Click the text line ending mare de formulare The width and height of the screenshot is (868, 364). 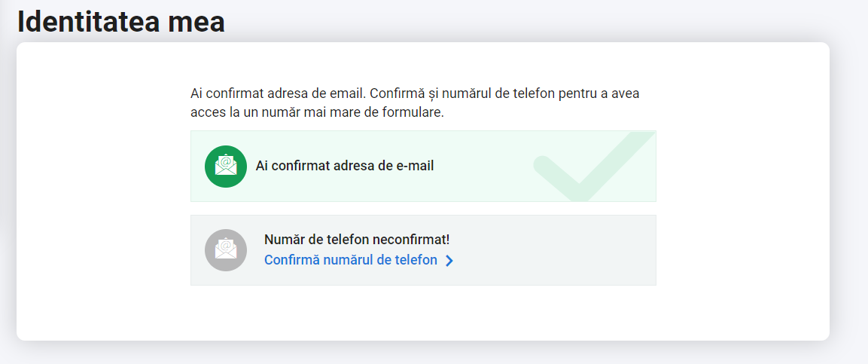tap(317, 112)
